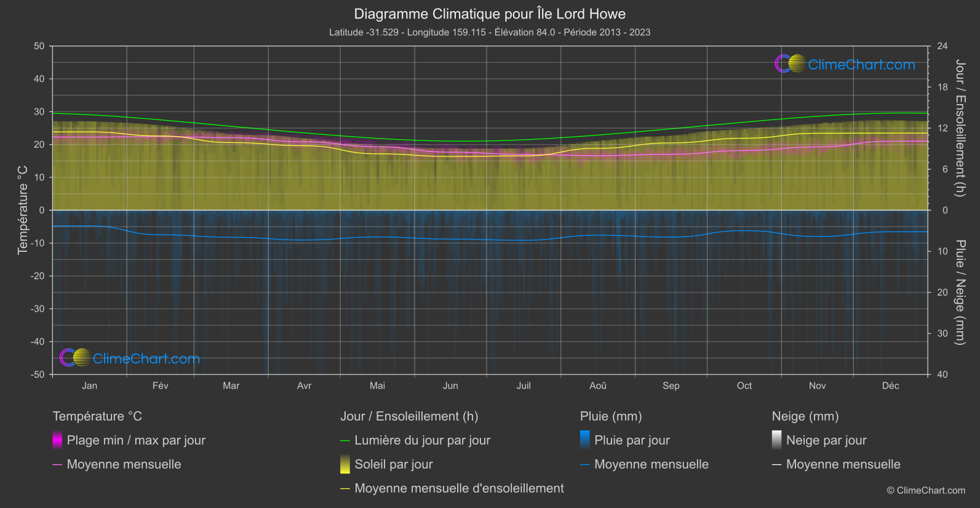The image size is (980, 508).
Task: Click the Oct month label
Action: 744,385
